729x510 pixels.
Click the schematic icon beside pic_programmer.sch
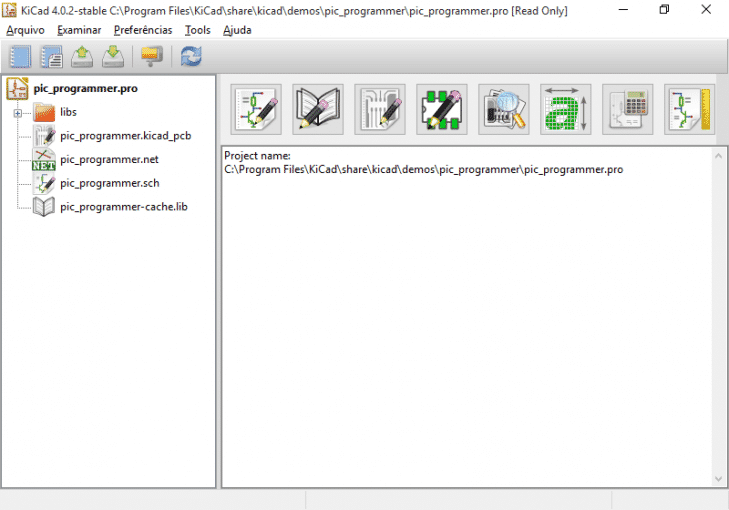tap(44, 183)
